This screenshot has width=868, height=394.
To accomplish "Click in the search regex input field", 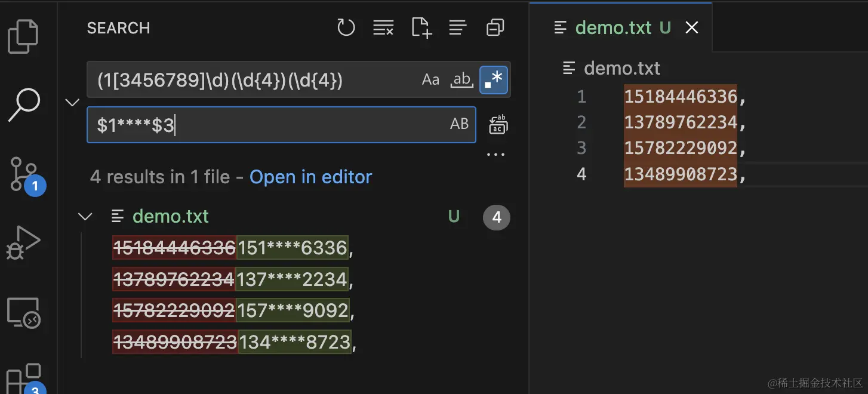I will coord(251,80).
